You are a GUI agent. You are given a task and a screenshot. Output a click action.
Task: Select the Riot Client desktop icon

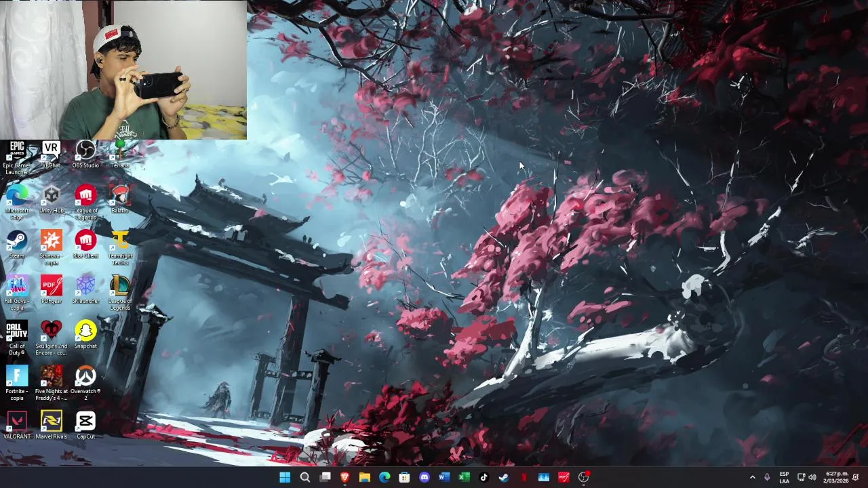pyautogui.click(x=85, y=245)
